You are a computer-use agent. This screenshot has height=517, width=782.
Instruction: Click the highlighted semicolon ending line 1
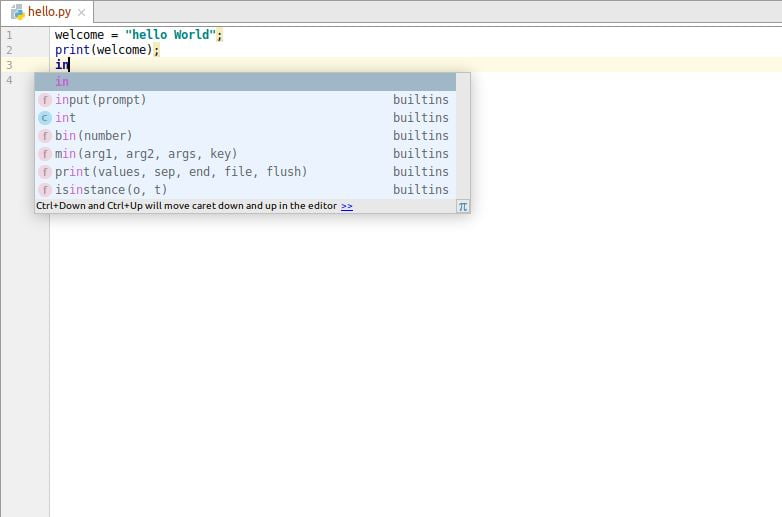tap(219, 35)
